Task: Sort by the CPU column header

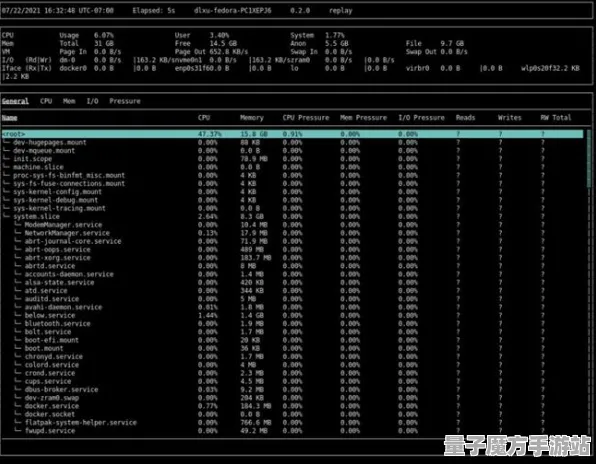Action: click(204, 118)
